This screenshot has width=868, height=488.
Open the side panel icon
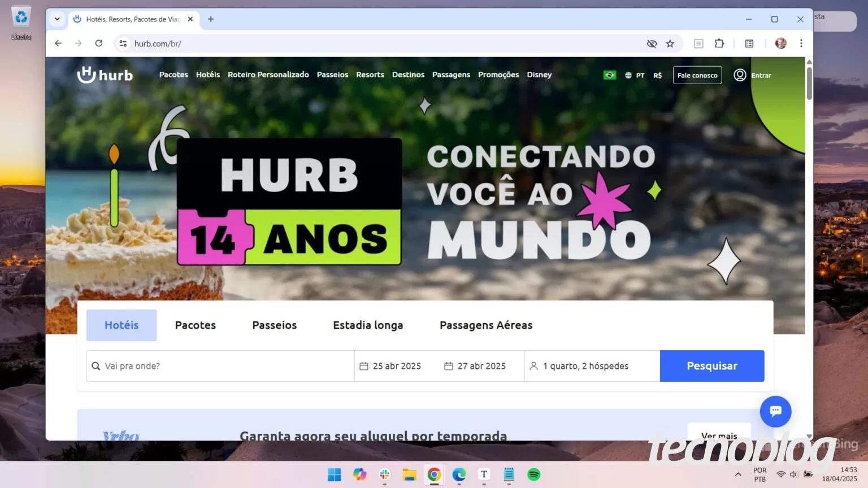click(x=749, y=43)
